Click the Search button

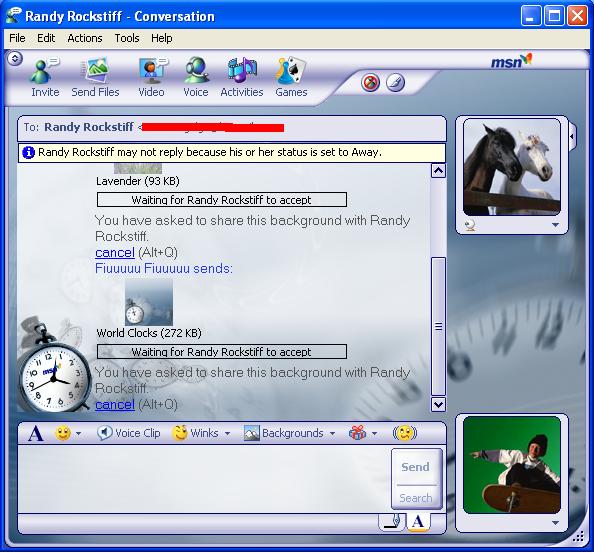(x=416, y=498)
